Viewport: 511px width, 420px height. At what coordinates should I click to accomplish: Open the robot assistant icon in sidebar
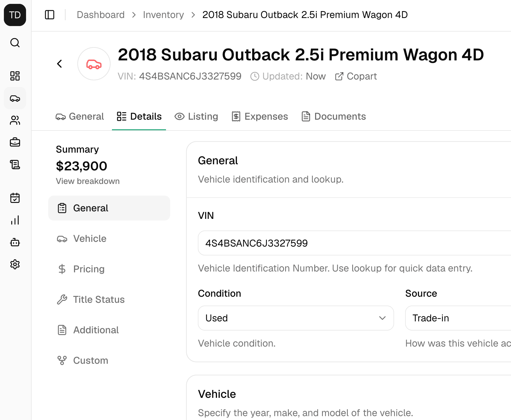(15, 242)
